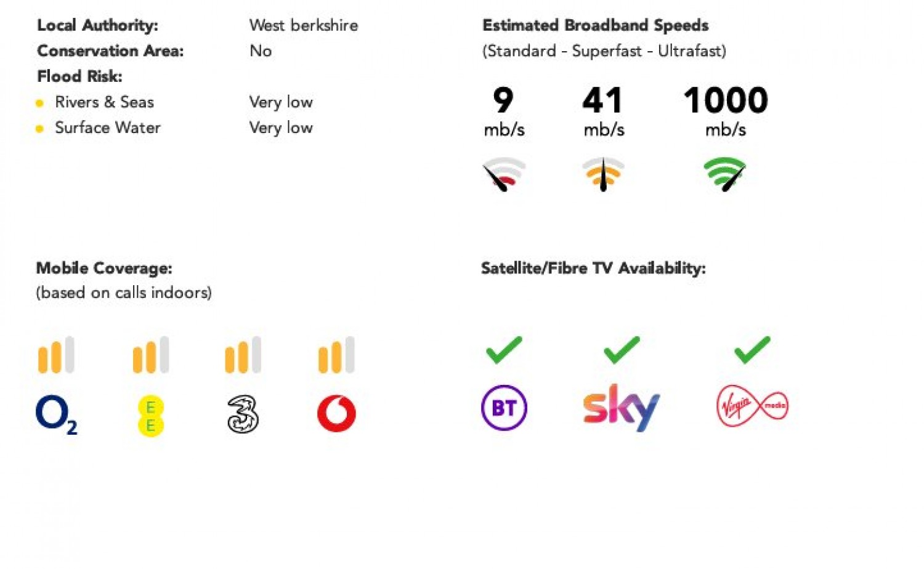Click the signal bars above O2

(56, 355)
